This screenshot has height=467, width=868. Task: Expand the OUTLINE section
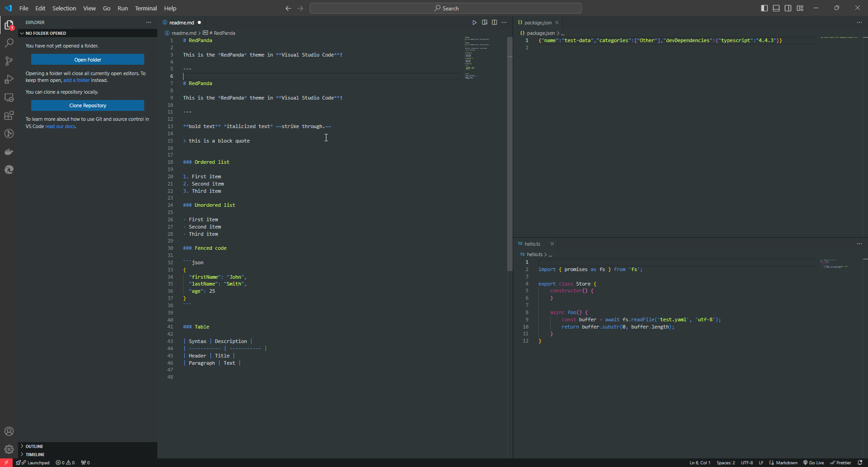(x=88, y=446)
